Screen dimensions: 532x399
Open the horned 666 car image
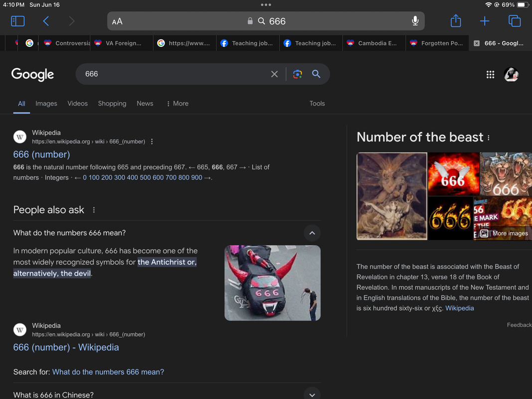tap(272, 283)
